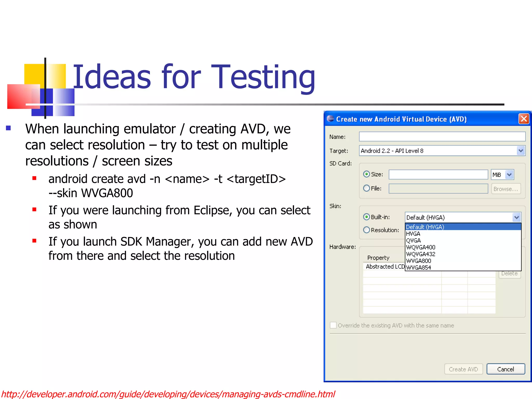Viewport: 532px width, 399px height.
Task: Select Default (HVGA) from skin list
Action: pos(425,227)
